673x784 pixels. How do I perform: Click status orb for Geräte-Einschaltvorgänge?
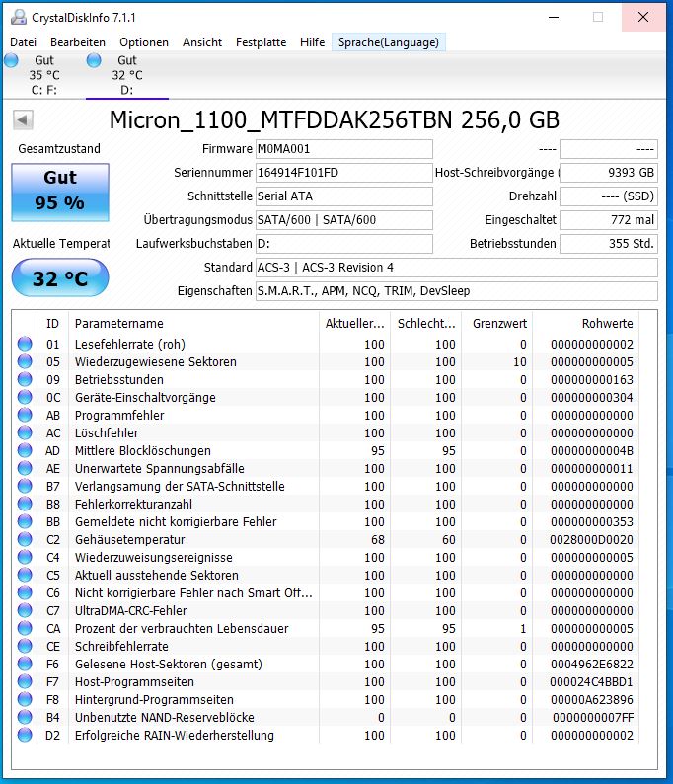pyautogui.click(x=25, y=397)
